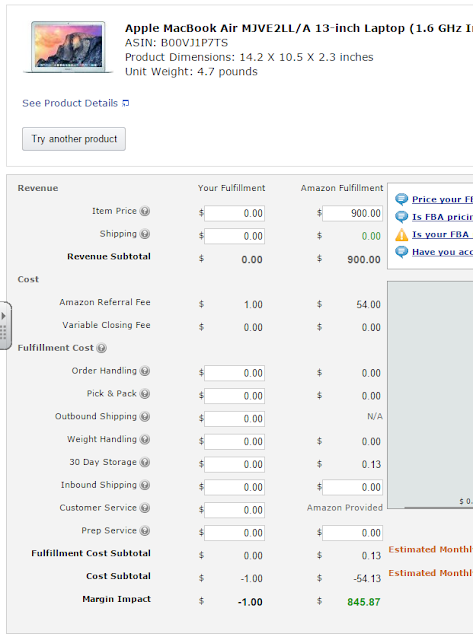Screen dimensions: 473x640
Task: Click Your Fulfillment Inbound Shipping field
Action: pos(235,487)
